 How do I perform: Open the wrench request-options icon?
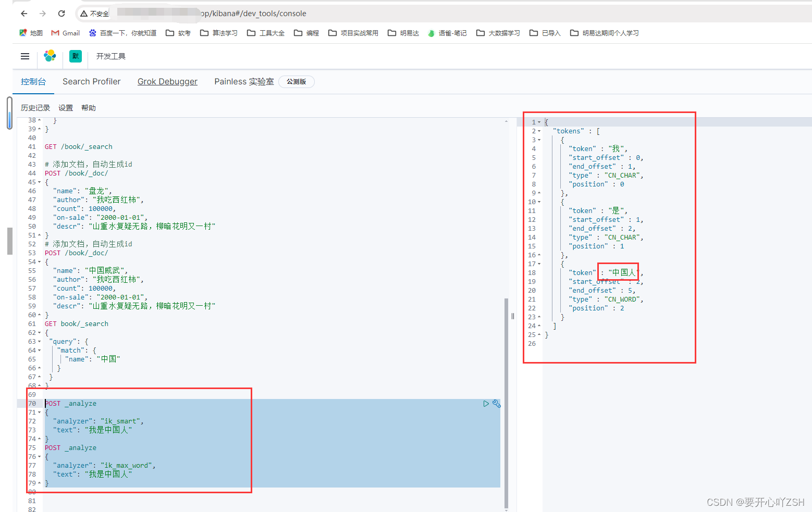click(x=496, y=403)
